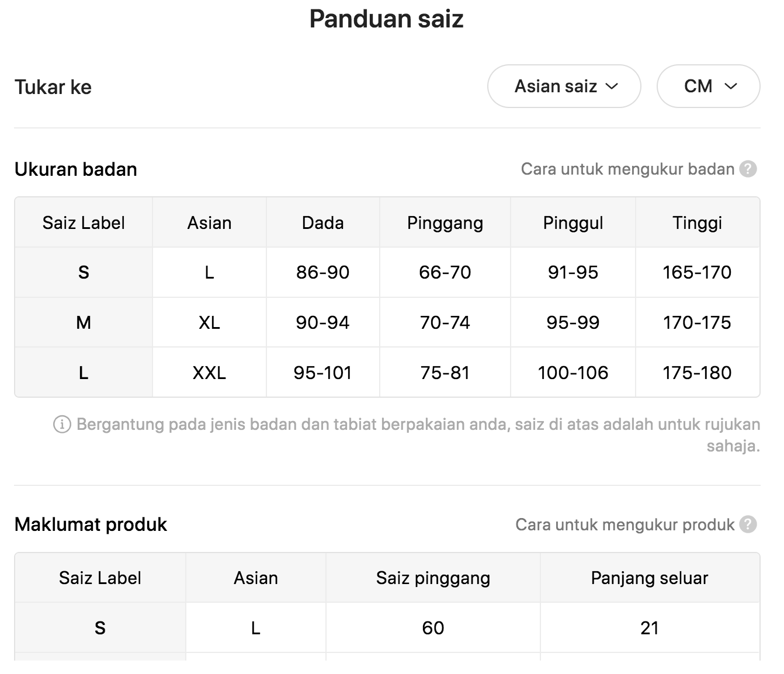Select the S row in Ukuran badan table
This screenshot has height=674, width=784.
click(x=387, y=272)
